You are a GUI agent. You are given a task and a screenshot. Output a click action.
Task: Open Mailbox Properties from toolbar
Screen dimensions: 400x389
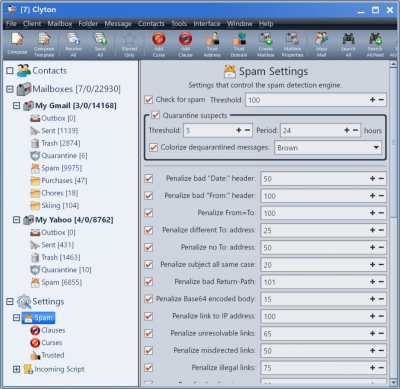[x=292, y=44]
